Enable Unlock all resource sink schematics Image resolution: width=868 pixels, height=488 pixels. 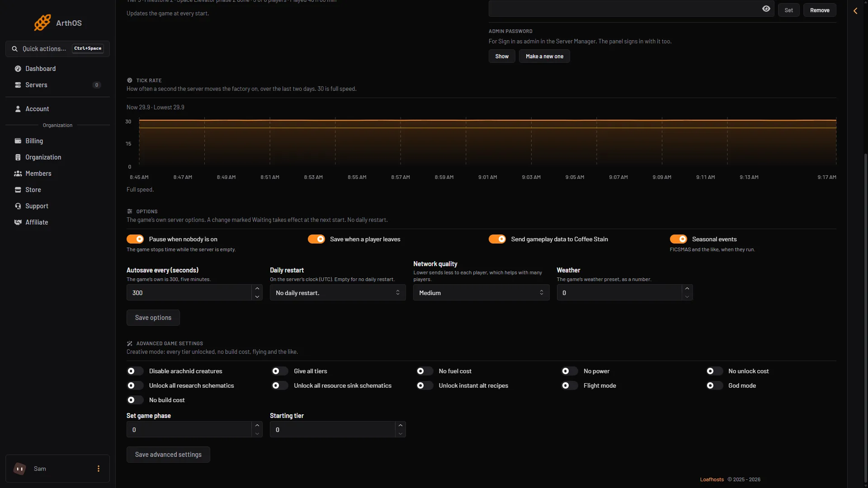pos(280,385)
